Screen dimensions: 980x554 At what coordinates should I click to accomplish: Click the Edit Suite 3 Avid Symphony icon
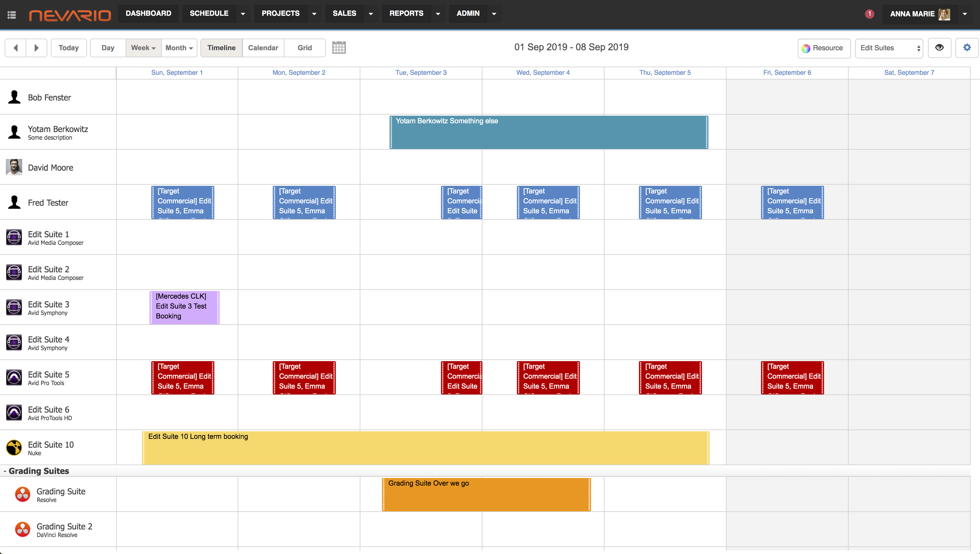(14, 308)
